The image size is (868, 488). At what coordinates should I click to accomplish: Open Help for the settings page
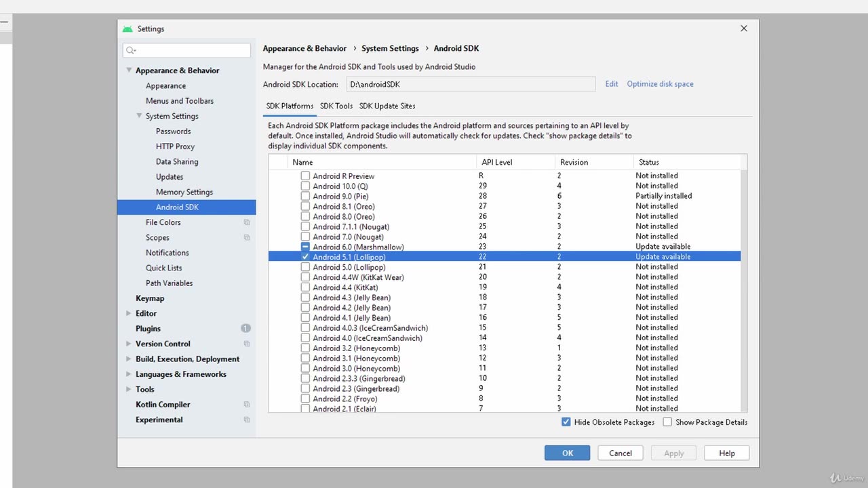[x=727, y=453]
